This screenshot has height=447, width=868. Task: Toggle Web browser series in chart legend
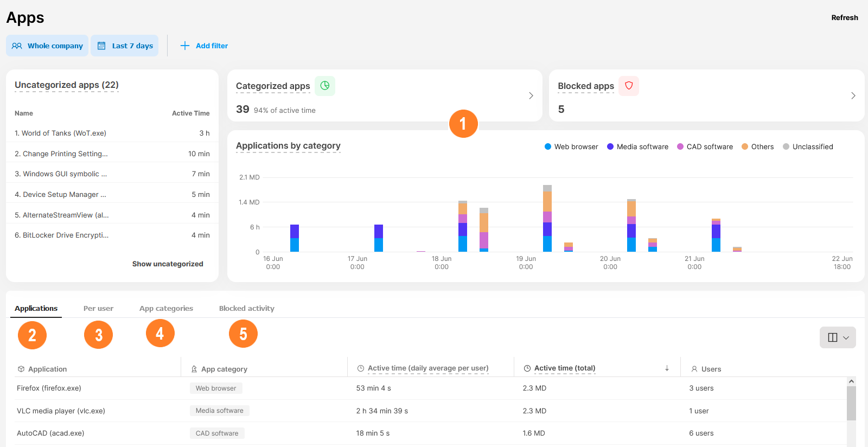[x=571, y=146]
